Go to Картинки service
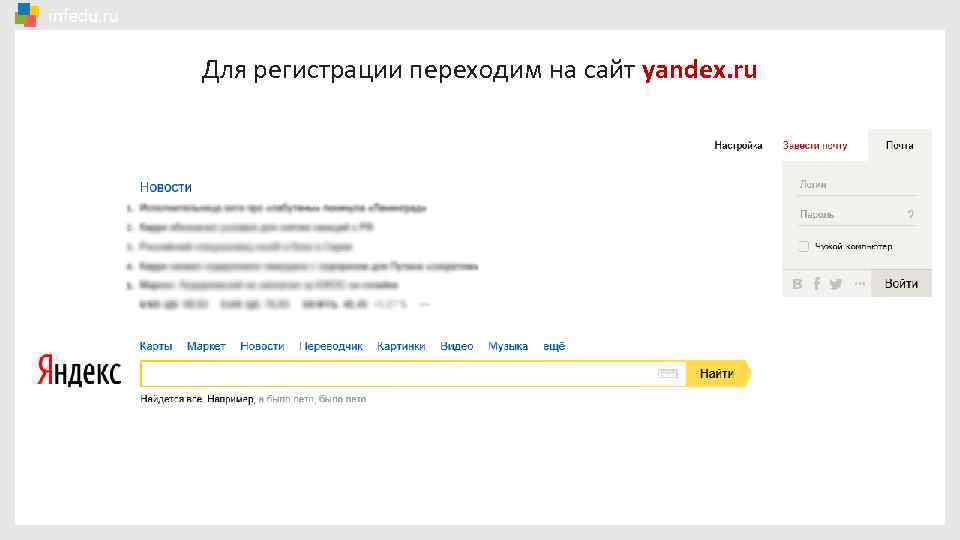Image resolution: width=960 pixels, height=540 pixels. pos(401,346)
